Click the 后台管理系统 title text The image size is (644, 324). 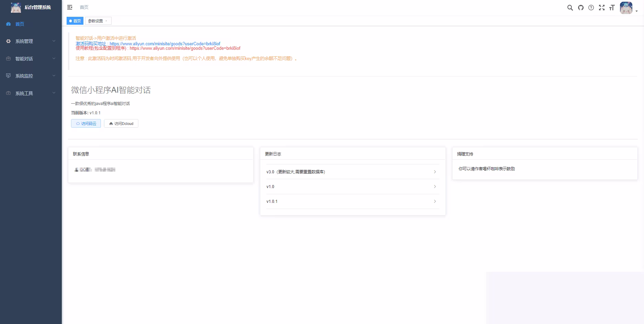pyautogui.click(x=38, y=7)
